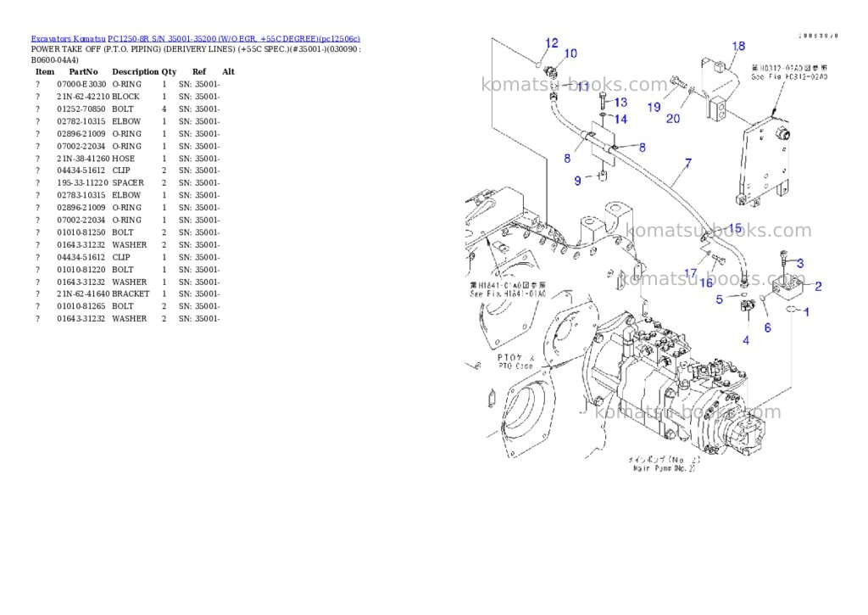Click callout number 16 on the diagram
Viewport: 868px width, 615px height.
(706, 283)
